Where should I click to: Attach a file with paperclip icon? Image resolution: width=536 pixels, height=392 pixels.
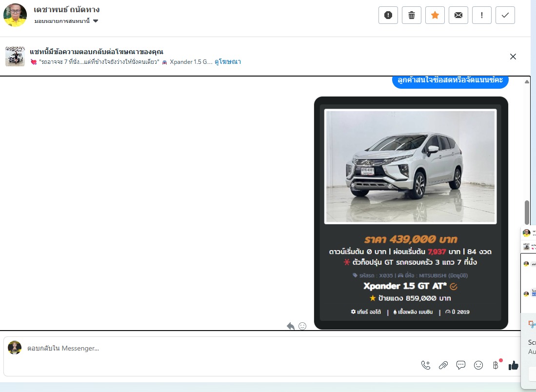(443, 365)
